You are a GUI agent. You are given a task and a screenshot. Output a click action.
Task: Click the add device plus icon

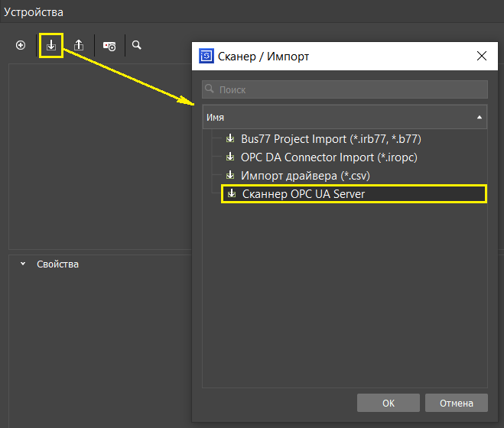(21, 46)
